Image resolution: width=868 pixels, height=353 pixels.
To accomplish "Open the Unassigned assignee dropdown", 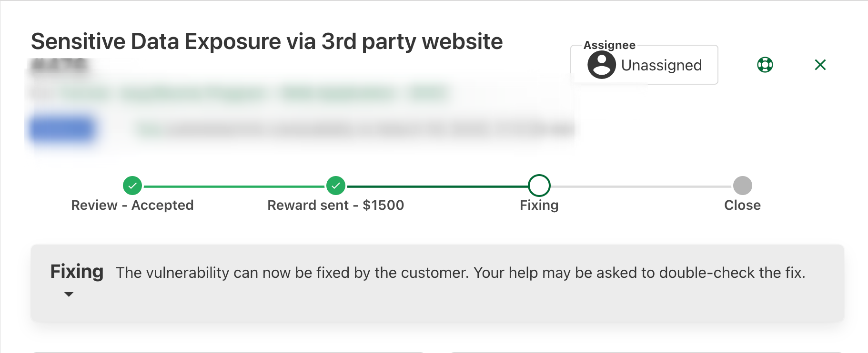I will pyautogui.click(x=661, y=65).
